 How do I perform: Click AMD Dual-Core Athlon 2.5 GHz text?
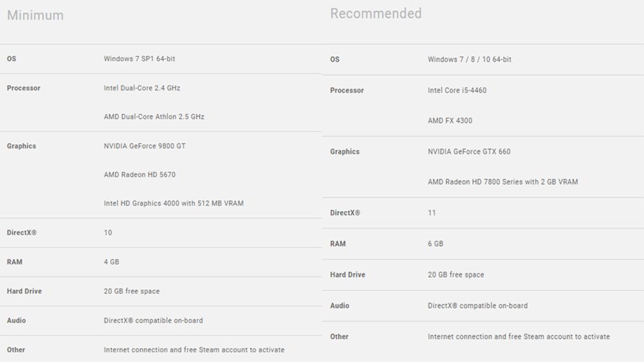click(x=154, y=117)
